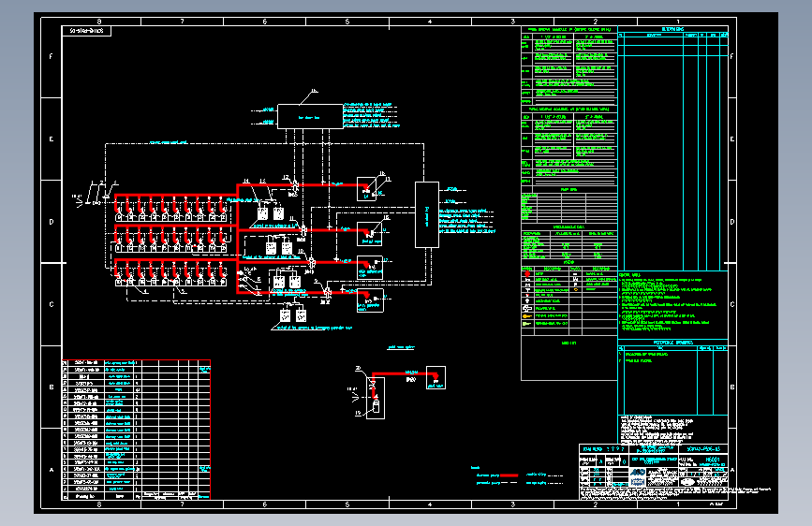Select the cylinder symbol at callout 19
This screenshot has width=812, height=526.
[376, 405]
